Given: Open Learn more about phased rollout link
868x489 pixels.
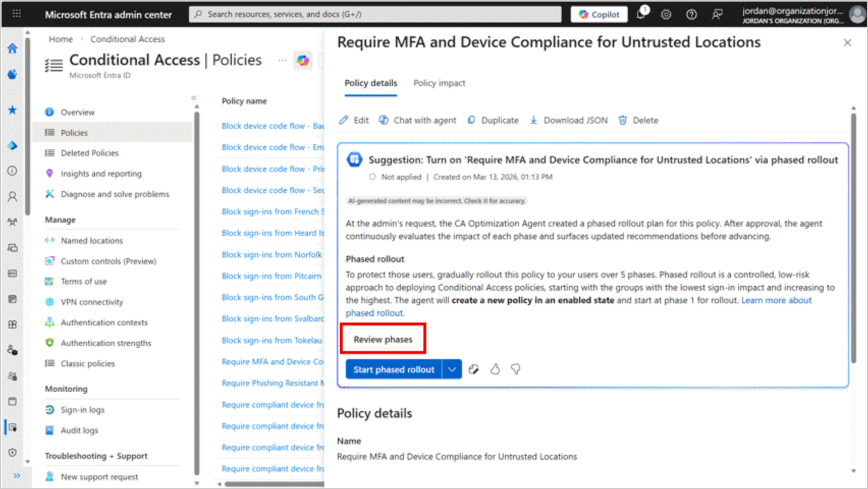Looking at the screenshot, I should pos(776,300).
